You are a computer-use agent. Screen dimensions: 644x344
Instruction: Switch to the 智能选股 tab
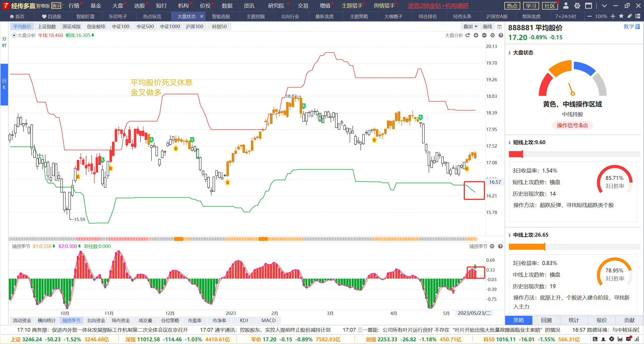tap(221, 16)
